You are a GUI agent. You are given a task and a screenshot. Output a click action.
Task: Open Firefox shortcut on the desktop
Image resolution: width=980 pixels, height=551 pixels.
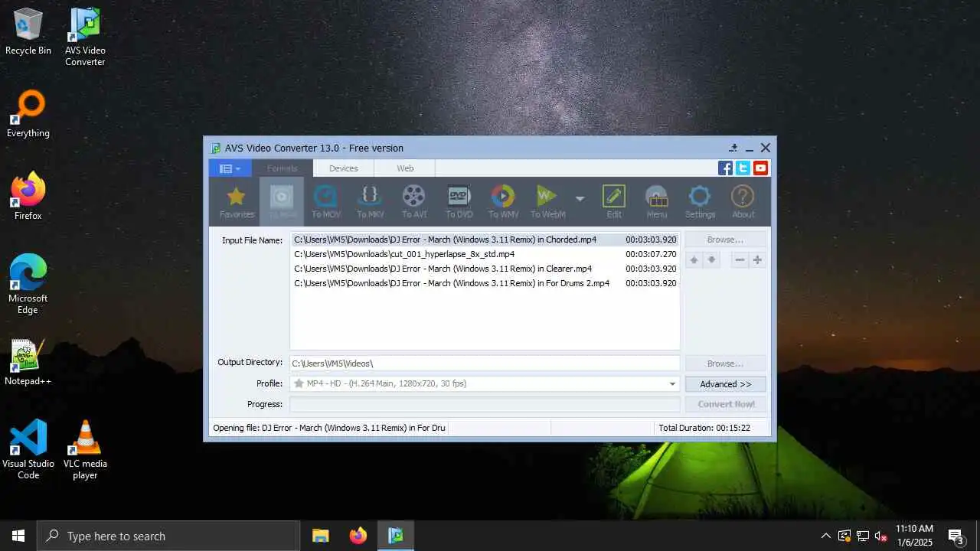(28, 197)
